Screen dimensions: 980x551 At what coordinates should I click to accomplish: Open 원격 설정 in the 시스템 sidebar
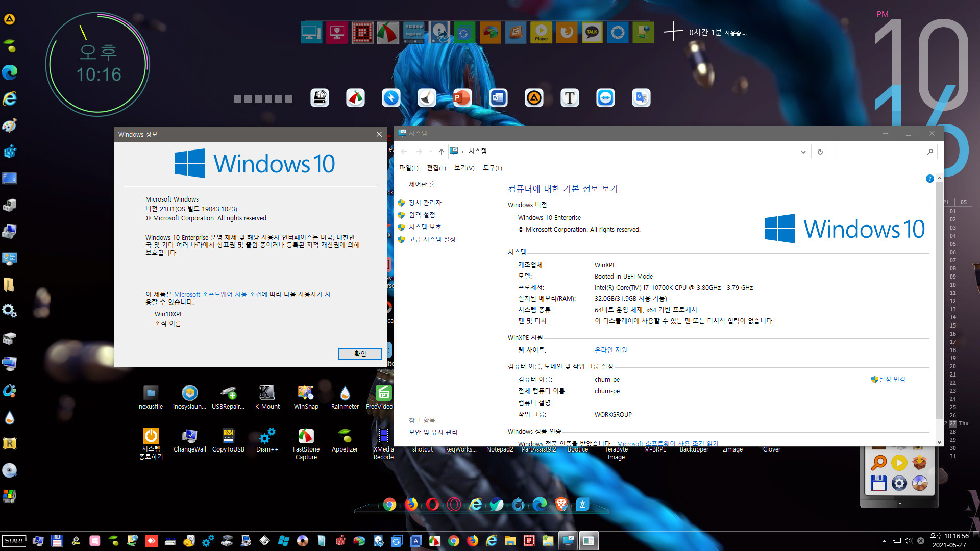pyautogui.click(x=422, y=215)
